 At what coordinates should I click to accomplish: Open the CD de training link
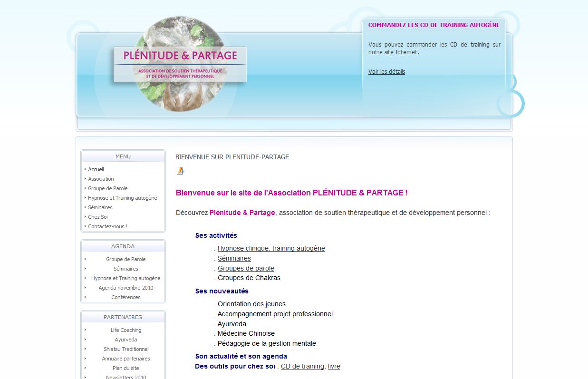click(x=302, y=366)
